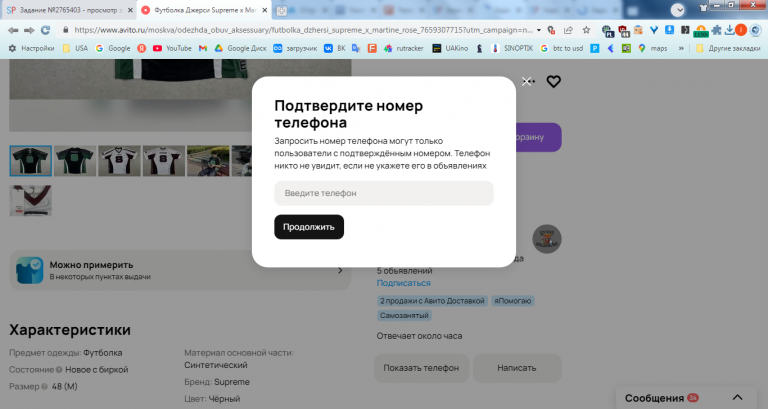Image resolution: width=768 pixels, height=409 pixels.
Task: Open info icon next to Состояние
Action: pyautogui.click(x=59, y=370)
